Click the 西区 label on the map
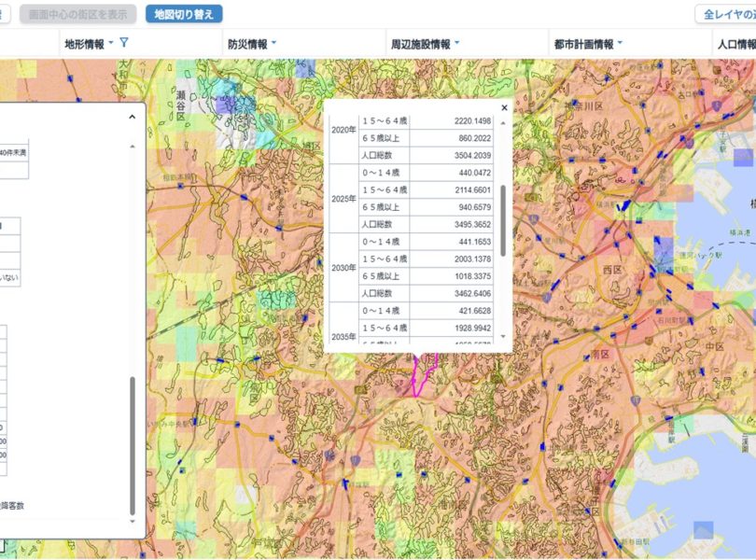 click(640, 268)
